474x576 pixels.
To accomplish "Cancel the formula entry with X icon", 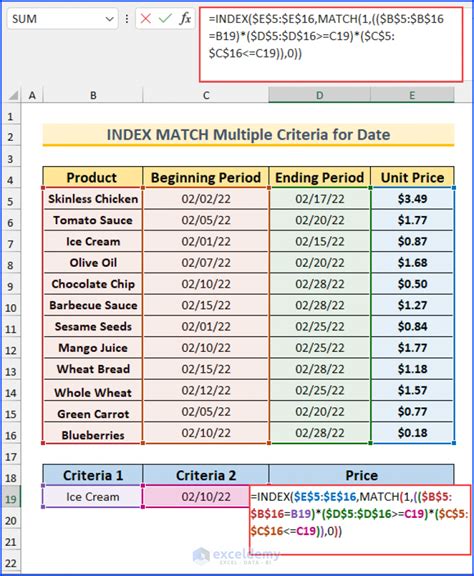I will [x=146, y=19].
